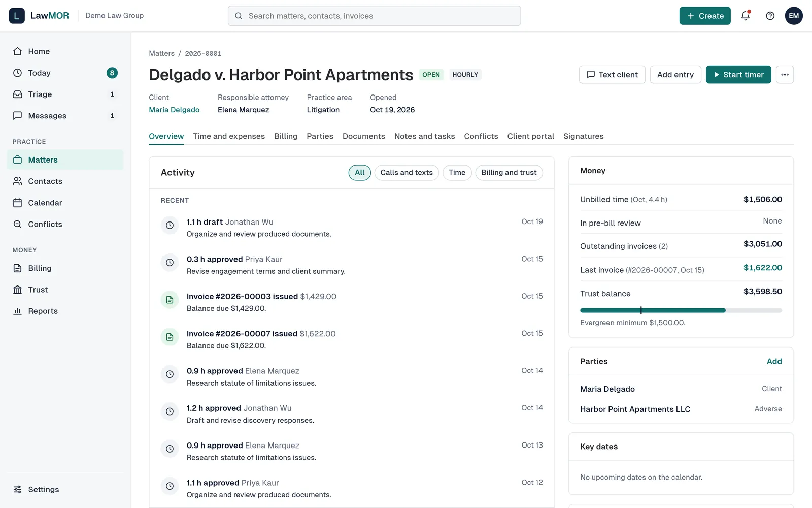The height and width of the screenshot is (508, 812).
Task: Click Start timer button
Action: pyautogui.click(x=738, y=75)
